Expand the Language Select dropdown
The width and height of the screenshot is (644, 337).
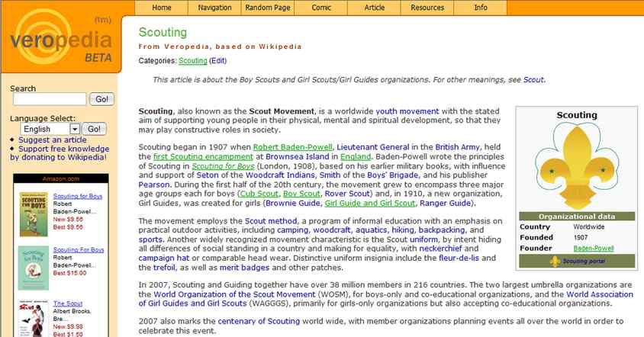[74, 129]
